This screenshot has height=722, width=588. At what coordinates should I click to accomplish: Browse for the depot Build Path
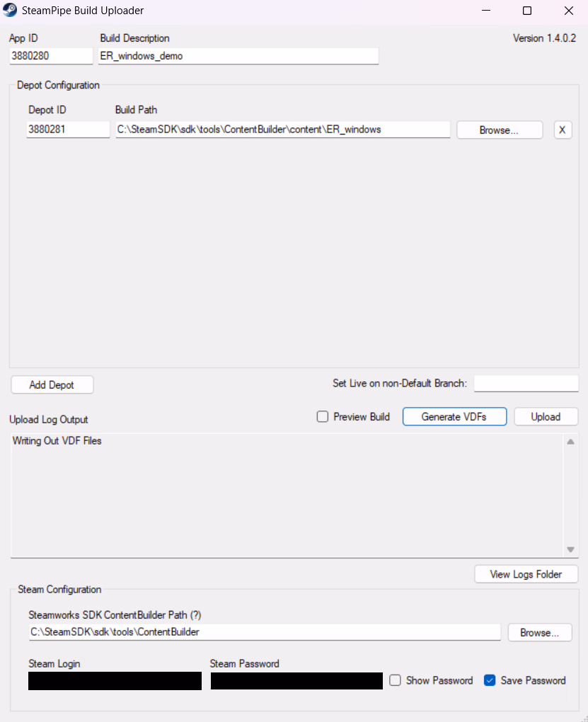500,130
